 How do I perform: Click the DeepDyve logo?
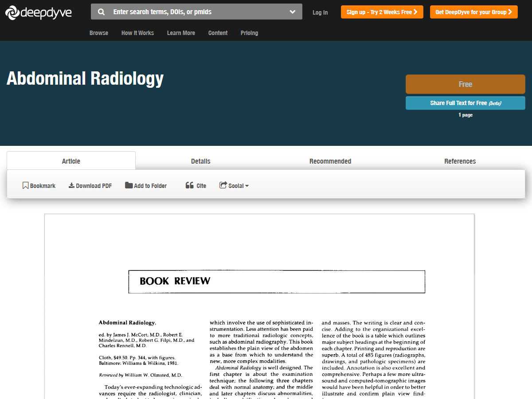pos(39,13)
